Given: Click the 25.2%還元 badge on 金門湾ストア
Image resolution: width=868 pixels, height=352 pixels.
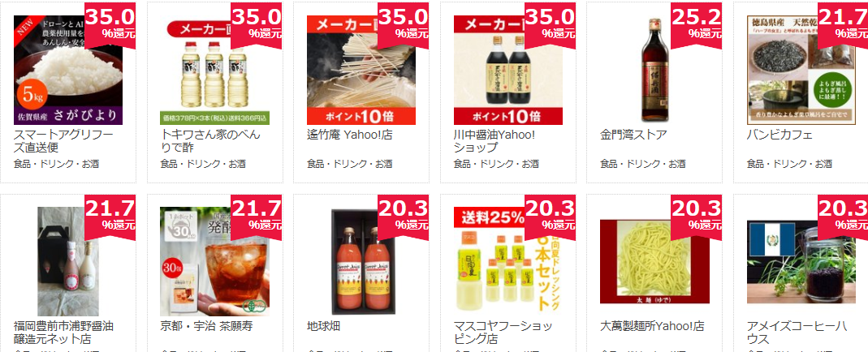Looking at the screenshot, I should (697, 25).
